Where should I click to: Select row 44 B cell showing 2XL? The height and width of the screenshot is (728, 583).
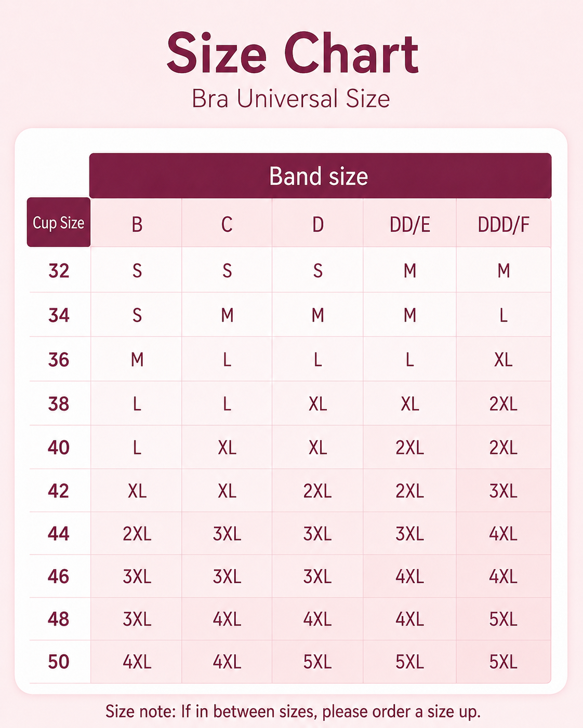point(137,534)
